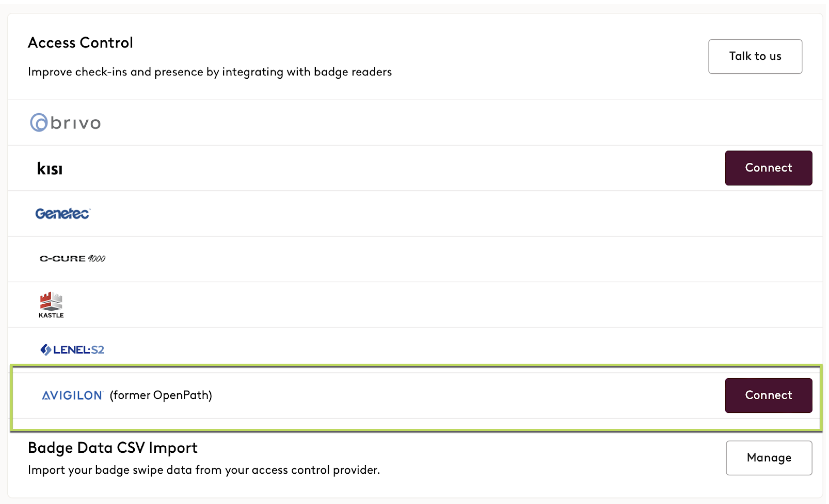This screenshot has height=504, width=829.
Task: Click the C-CURE 9000 logo
Action: coord(72,258)
